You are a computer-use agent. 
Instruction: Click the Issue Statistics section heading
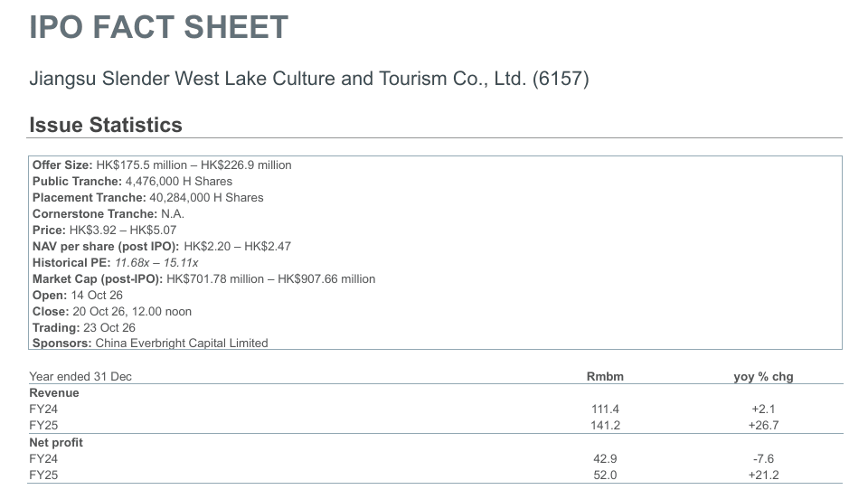click(x=106, y=125)
